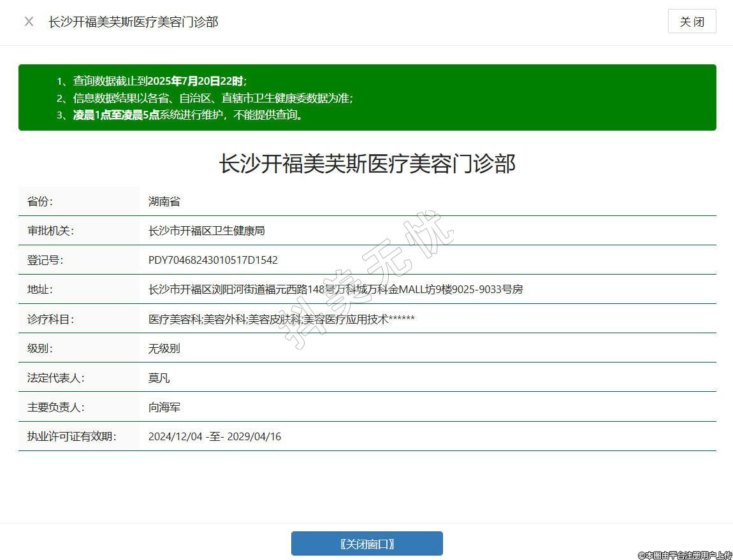Select the 湖南省 province value

(164, 201)
